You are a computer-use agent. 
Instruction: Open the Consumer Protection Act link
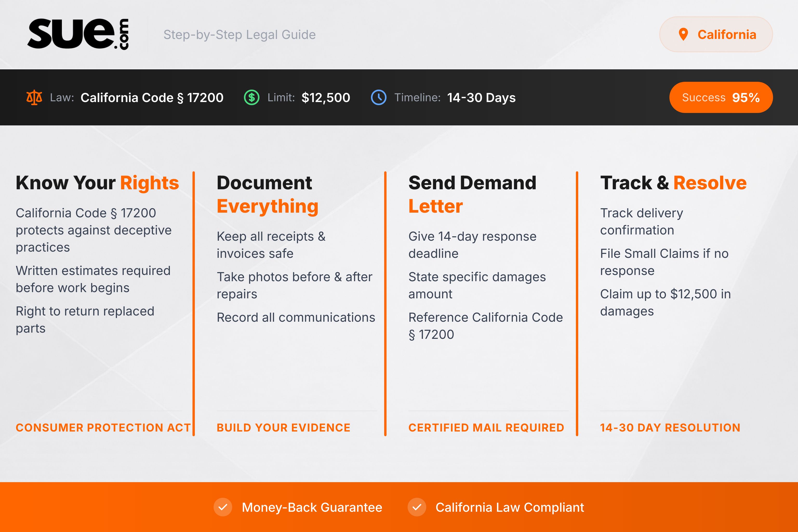tap(103, 428)
